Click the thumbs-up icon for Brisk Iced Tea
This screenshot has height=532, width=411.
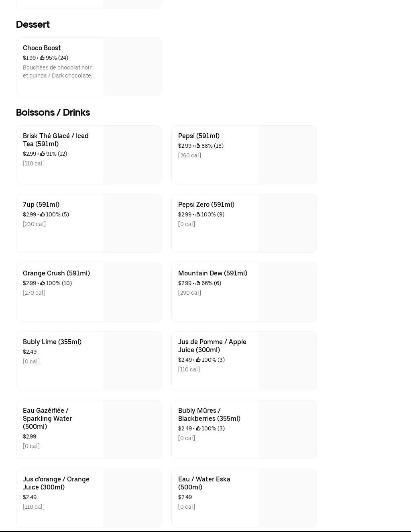point(43,154)
